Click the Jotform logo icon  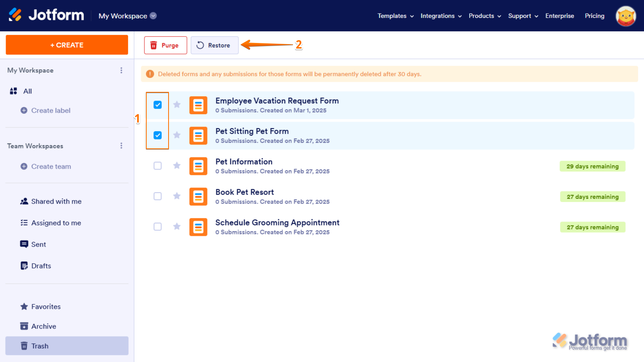coord(16,15)
